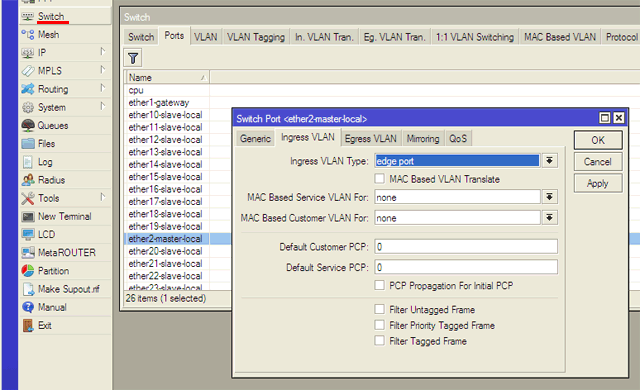Viewport: 640px width, 390px height.
Task: Click the Exit door icon
Action: pos(28,325)
